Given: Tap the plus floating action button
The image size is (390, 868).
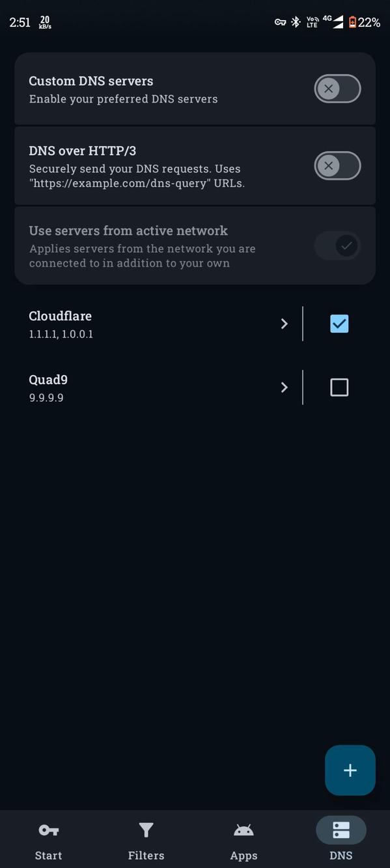Looking at the screenshot, I should [x=350, y=770].
